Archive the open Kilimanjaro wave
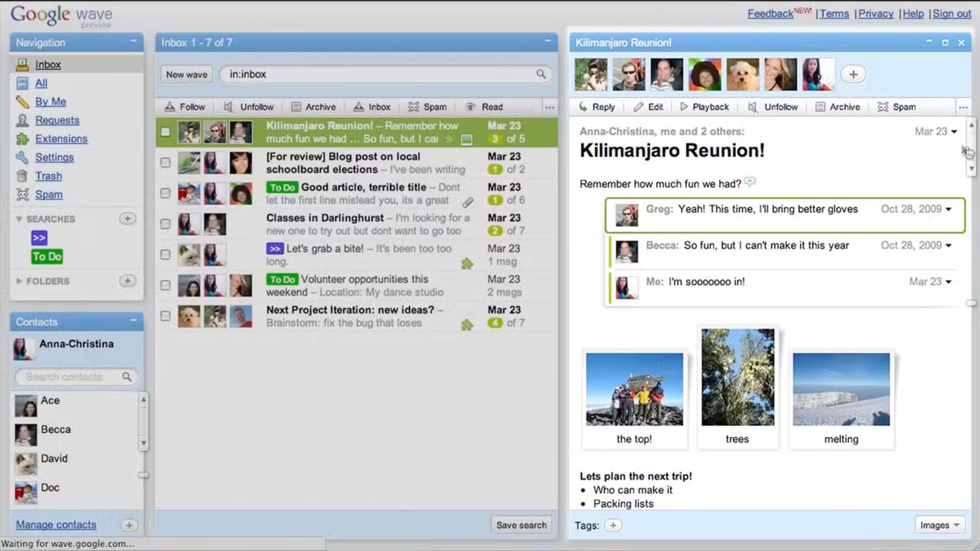The width and height of the screenshot is (980, 551). (837, 107)
